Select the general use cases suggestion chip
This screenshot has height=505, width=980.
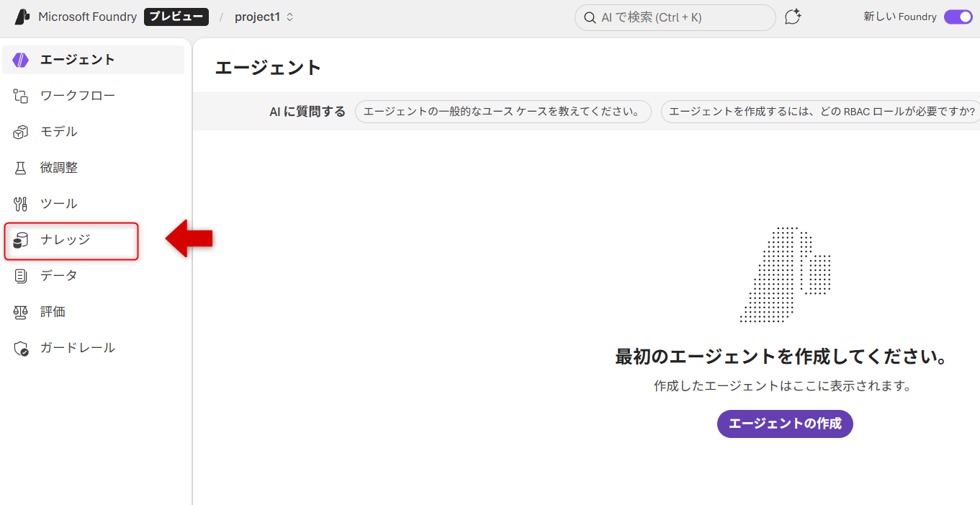click(x=503, y=112)
